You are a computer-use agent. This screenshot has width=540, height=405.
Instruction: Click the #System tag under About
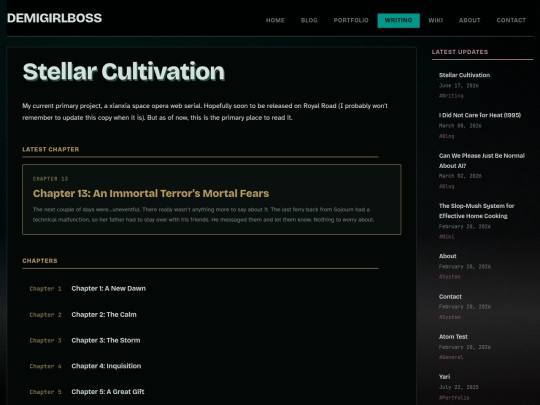tap(450, 277)
